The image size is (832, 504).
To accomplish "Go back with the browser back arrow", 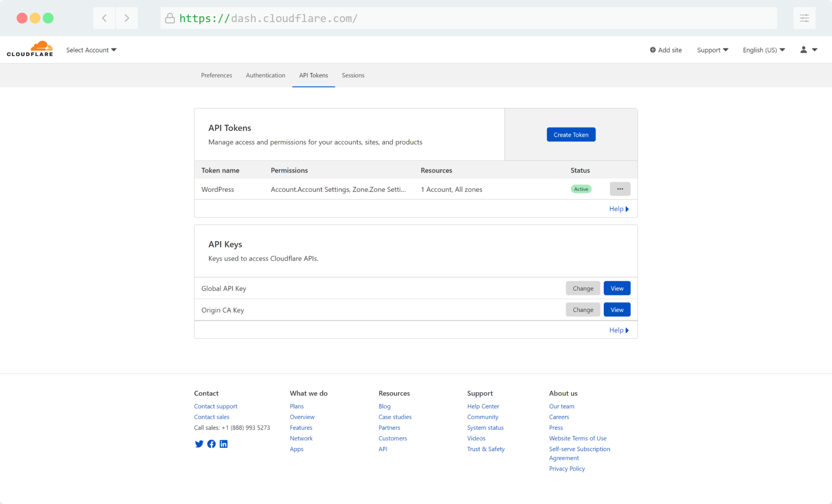I will coord(104,18).
